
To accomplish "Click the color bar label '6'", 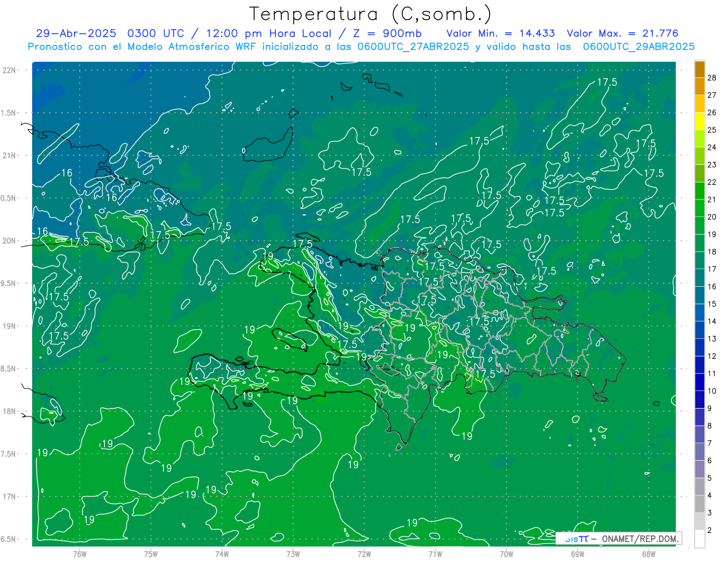I will click(710, 461).
